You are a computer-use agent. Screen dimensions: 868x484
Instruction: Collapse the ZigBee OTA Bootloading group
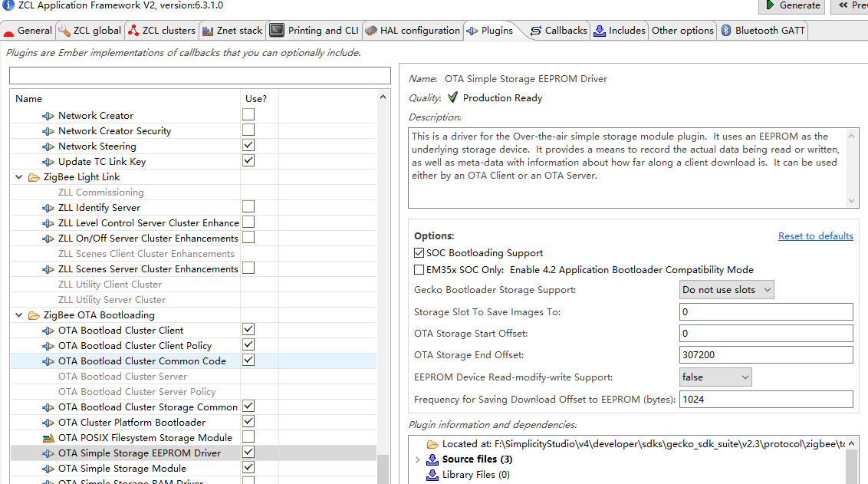pyautogui.click(x=18, y=315)
